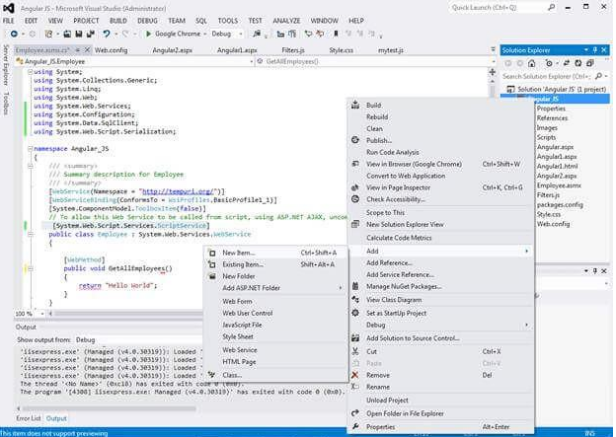Select Web.config in Solution Explorer tree

click(553, 224)
